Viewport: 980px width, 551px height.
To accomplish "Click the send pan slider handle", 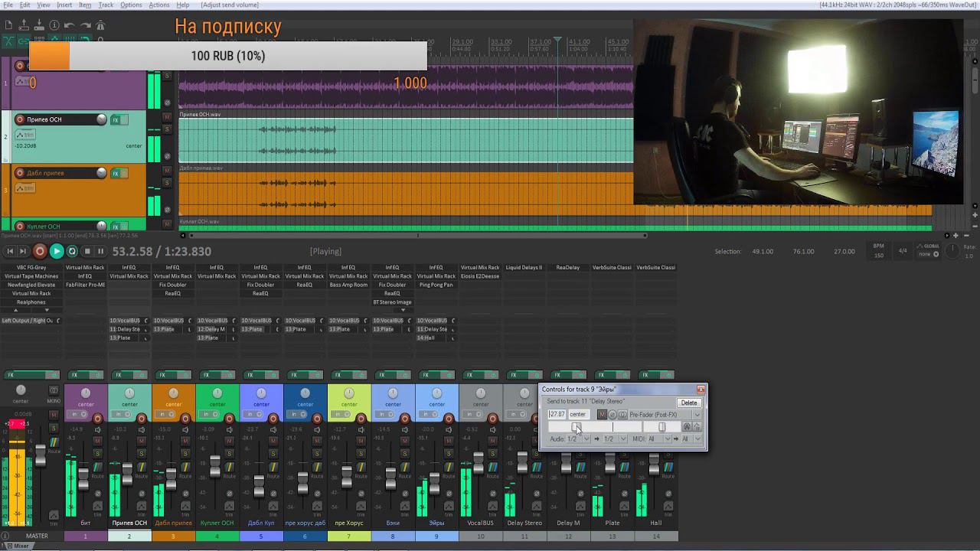I will 661,427.
